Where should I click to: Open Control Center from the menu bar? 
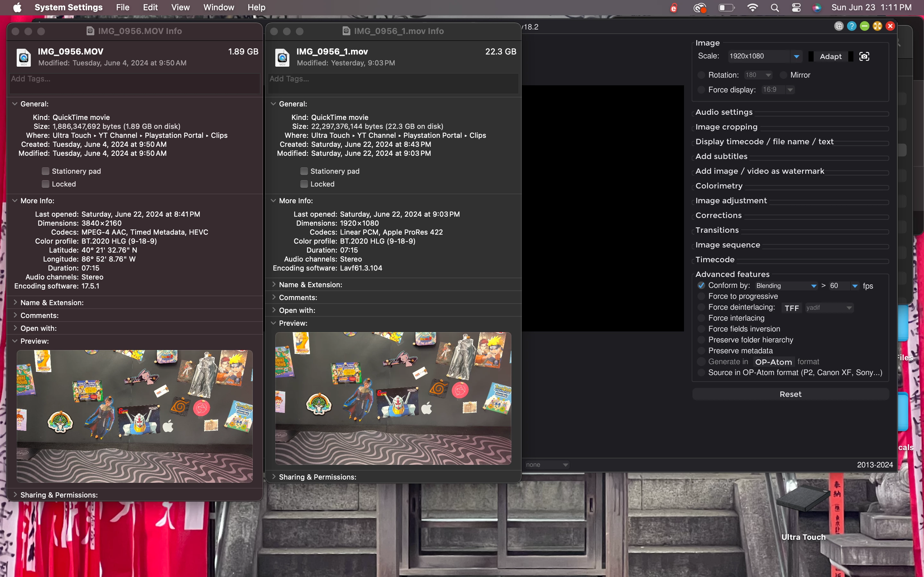pos(796,8)
